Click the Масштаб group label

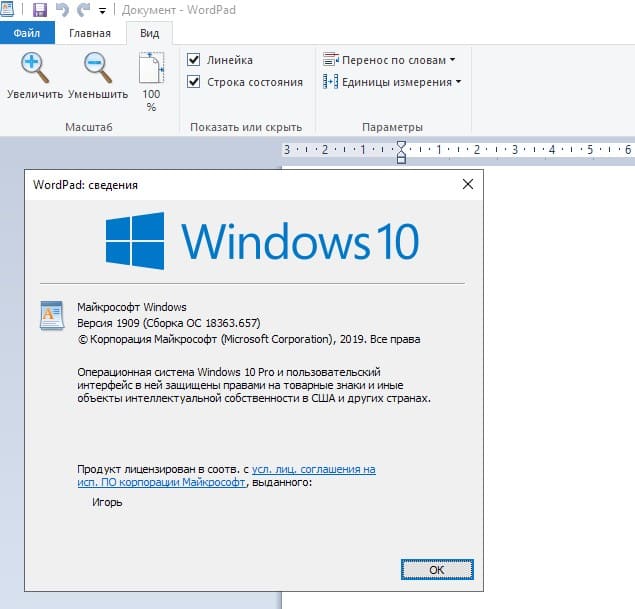[x=89, y=127]
